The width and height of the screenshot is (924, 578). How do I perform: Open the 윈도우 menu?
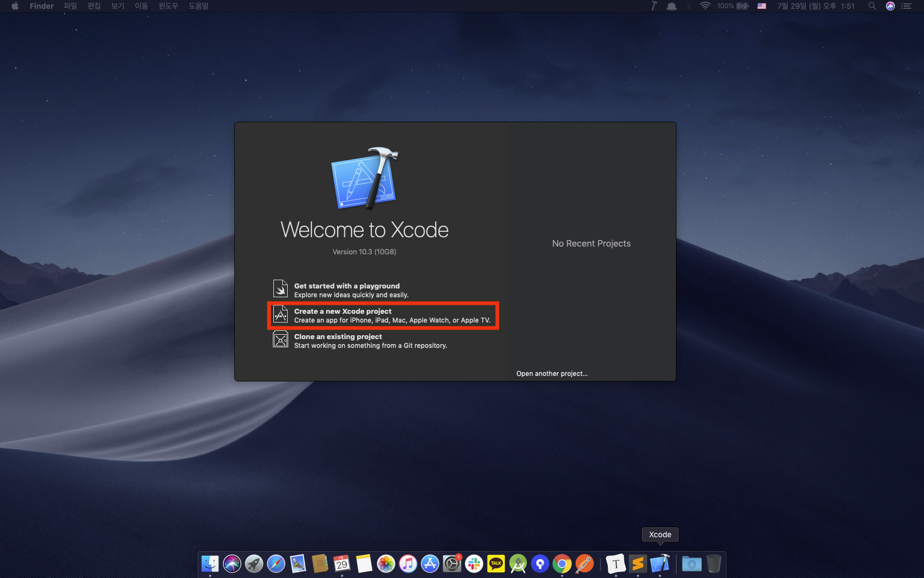tap(168, 6)
